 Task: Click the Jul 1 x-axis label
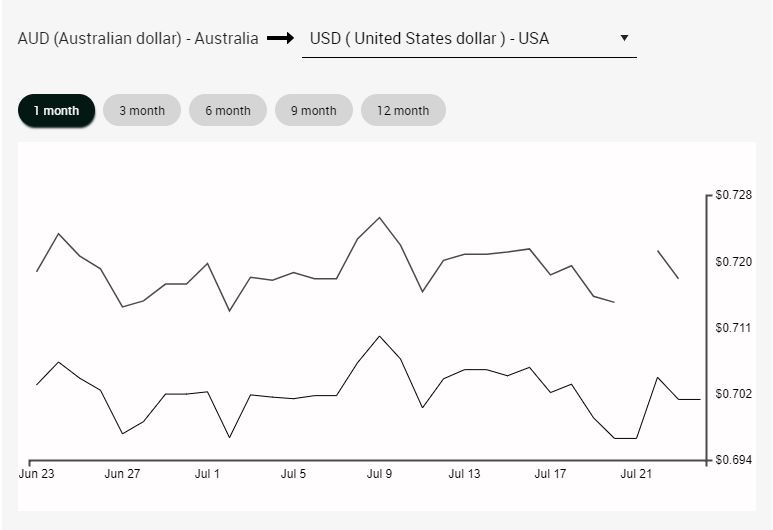coord(207,474)
